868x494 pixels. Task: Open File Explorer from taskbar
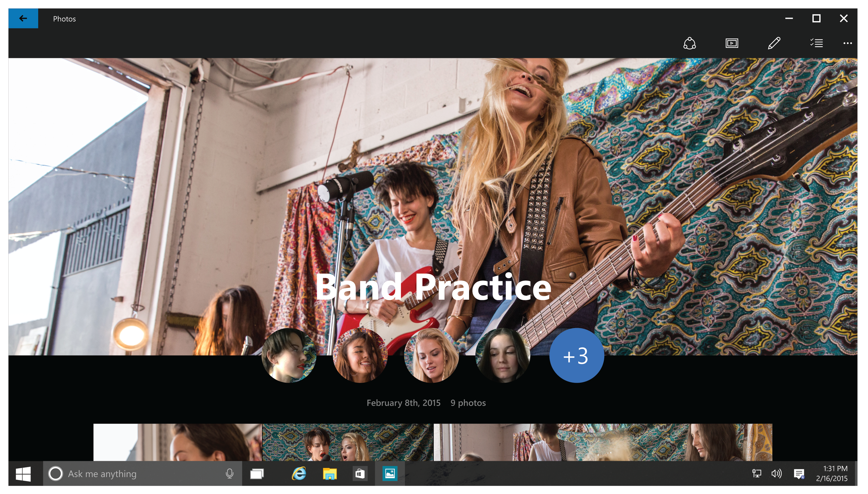(x=329, y=474)
